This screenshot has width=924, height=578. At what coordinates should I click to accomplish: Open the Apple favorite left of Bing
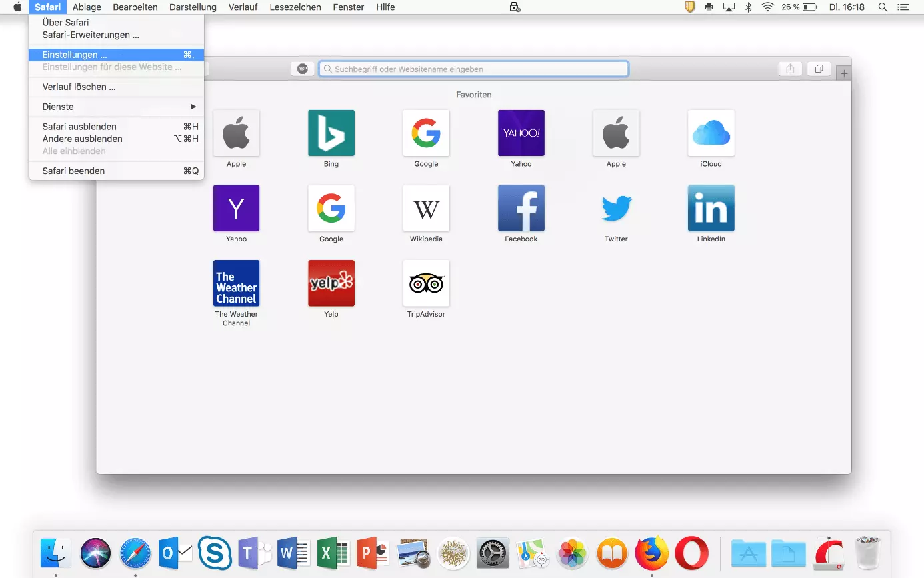236,133
